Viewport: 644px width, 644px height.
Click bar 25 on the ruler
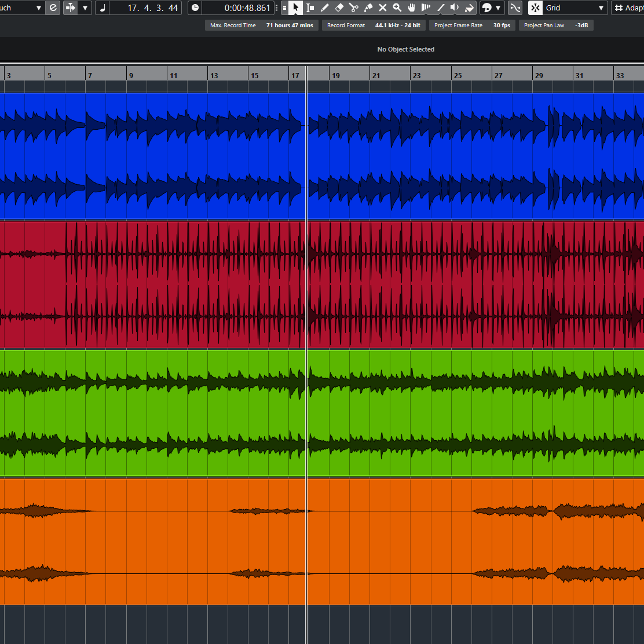(x=458, y=75)
